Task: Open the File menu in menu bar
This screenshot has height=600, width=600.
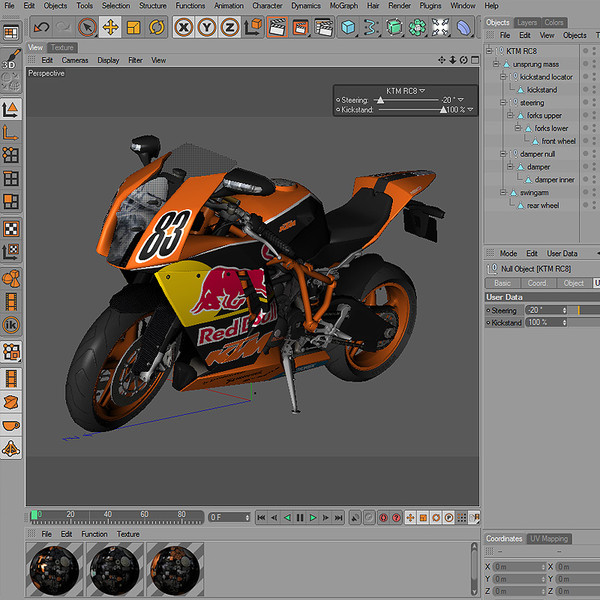Action: point(9,6)
